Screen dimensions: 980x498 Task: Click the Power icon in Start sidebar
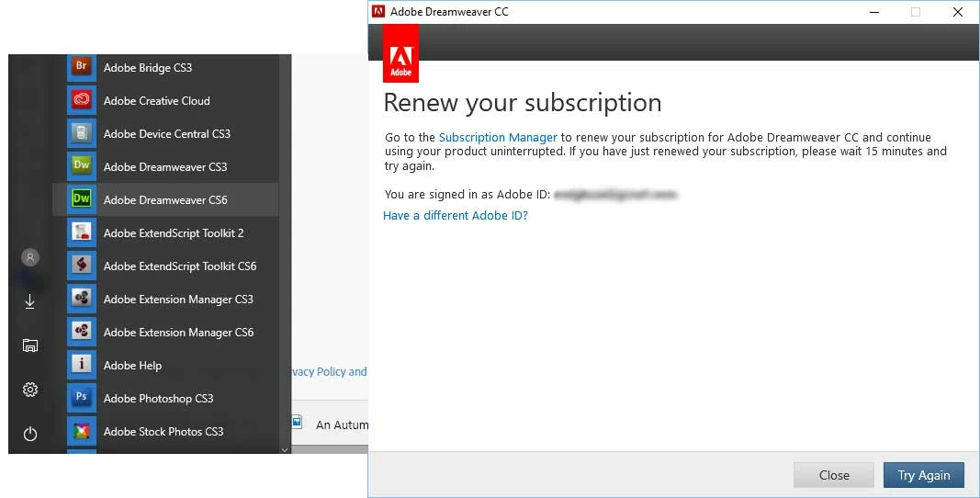pos(30,434)
